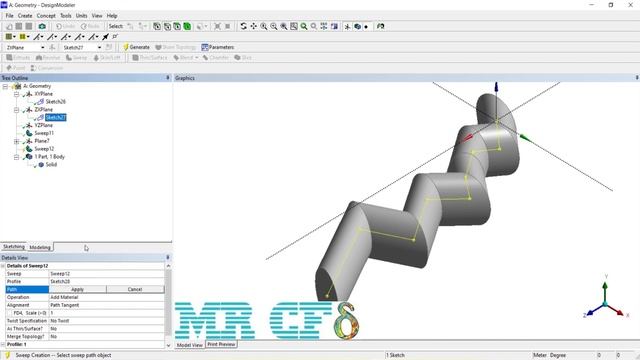Toggle Display Model cube icon

coord(358,26)
